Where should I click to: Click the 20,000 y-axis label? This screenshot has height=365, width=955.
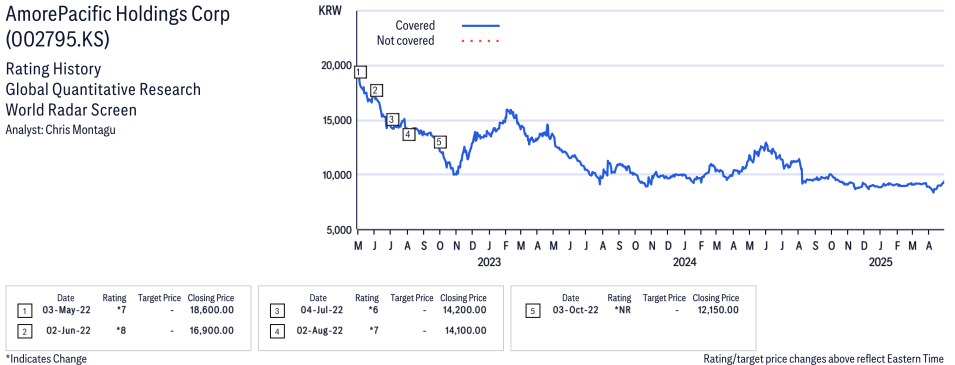point(336,66)
